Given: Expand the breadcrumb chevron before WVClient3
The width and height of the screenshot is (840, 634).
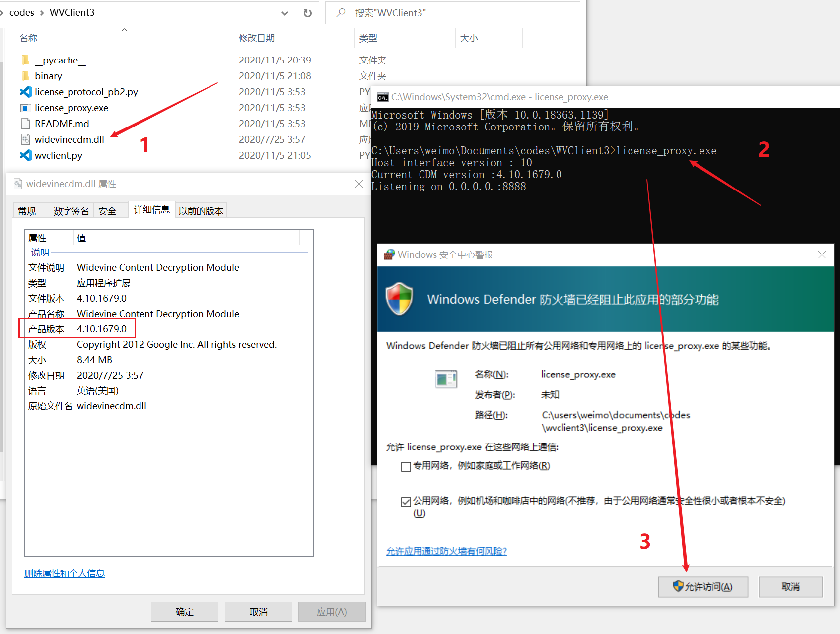Looking at the screenshot, I should point(42,13).
